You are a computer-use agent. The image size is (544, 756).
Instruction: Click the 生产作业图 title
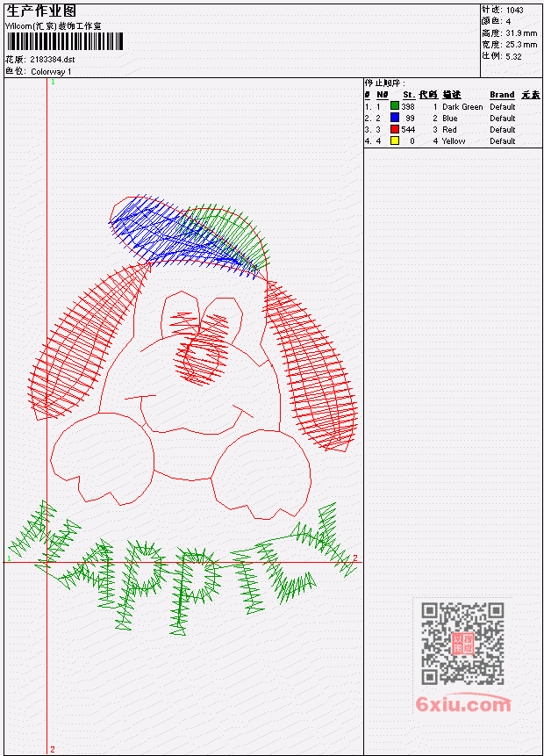click(41, 11)
